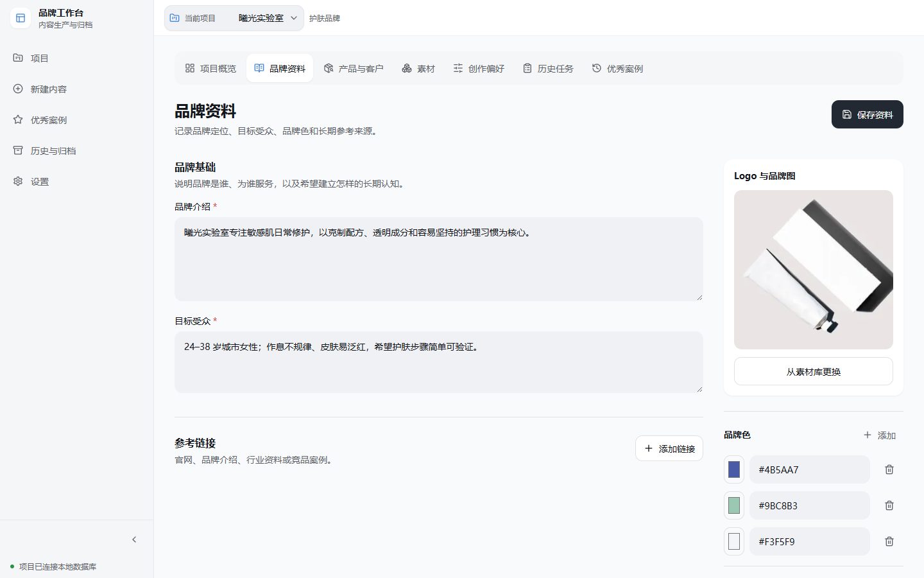
Task: Switch to the 历史任务 tab
Action: click(548, 68)
